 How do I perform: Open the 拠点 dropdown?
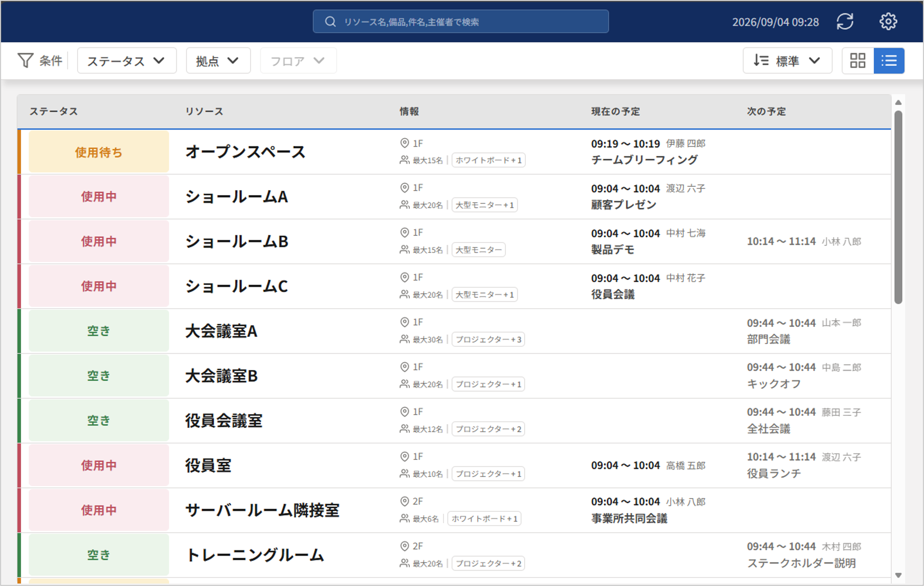click(x=218, y=61)
